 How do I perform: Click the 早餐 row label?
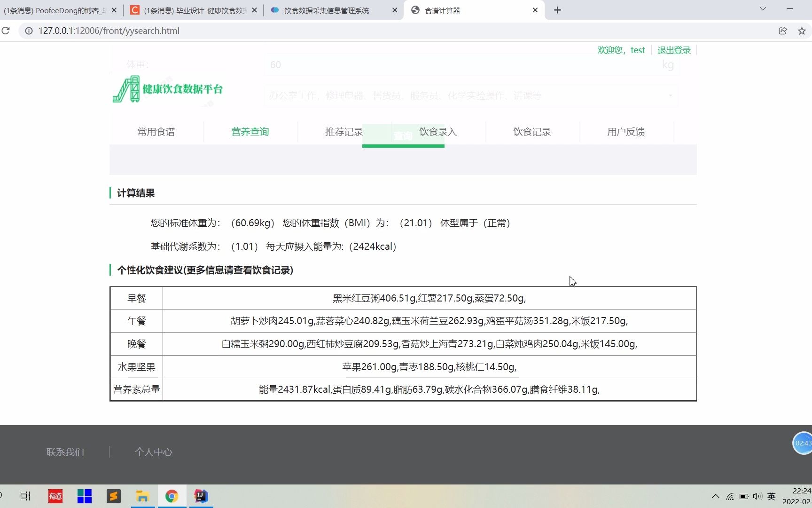point(137,298)
